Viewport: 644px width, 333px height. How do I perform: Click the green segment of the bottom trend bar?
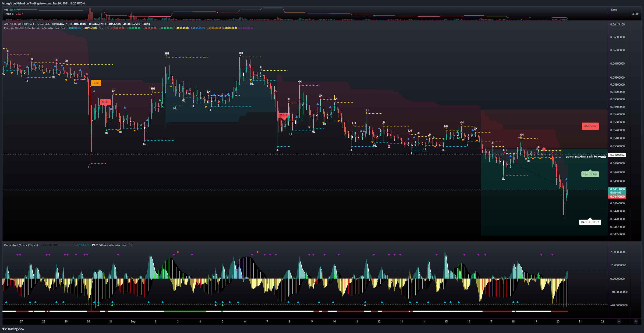[x=185, y=311]
